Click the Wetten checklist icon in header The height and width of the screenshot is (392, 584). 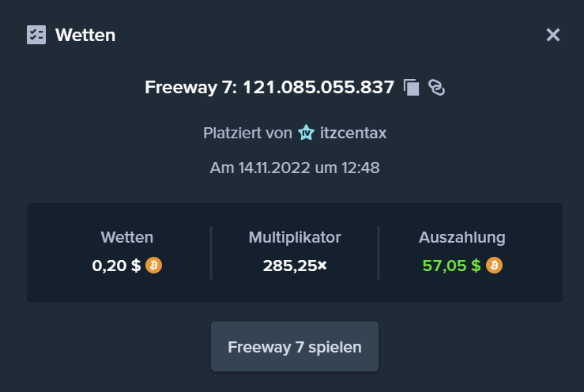36,35
